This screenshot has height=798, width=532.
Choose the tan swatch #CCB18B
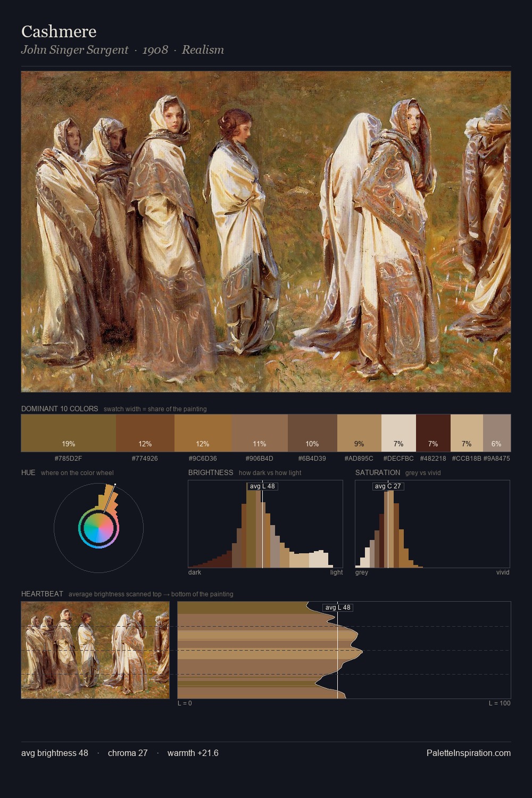click(x=467, y=433)
